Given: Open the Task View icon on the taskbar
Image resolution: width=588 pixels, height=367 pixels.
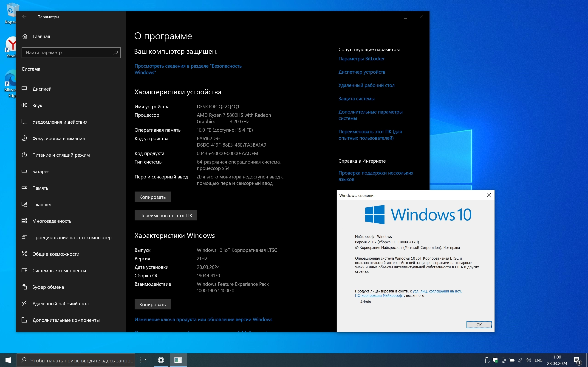Looking at the screenshot, I should point(143,360).
